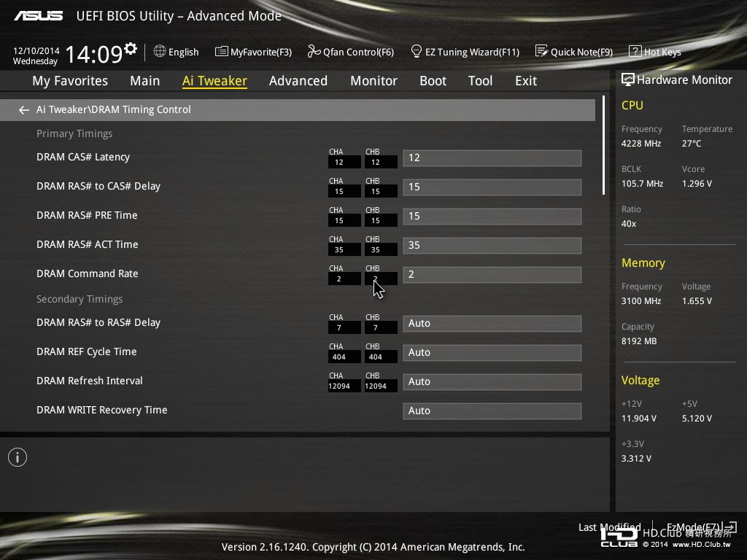Click capacity 8192 MB reading
Image resolution: width=747 pixels, height=560 pixels.
point(639,341)
